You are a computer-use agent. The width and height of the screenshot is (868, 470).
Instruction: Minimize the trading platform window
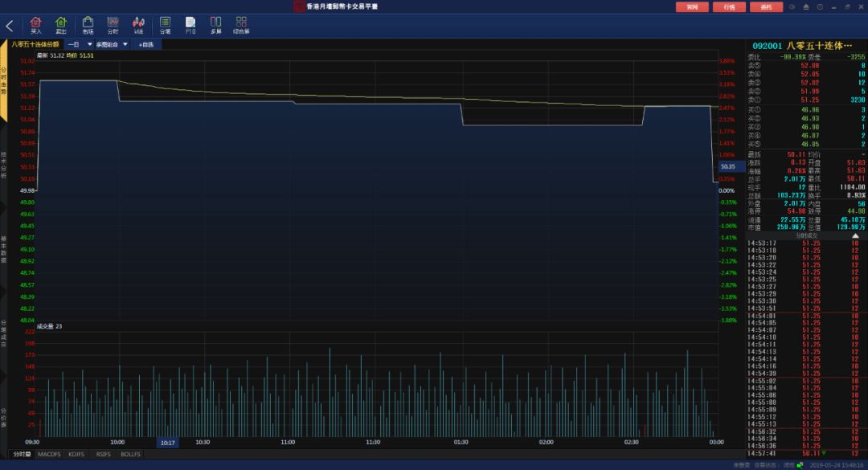pyautogui.click(x=833, y=7)
